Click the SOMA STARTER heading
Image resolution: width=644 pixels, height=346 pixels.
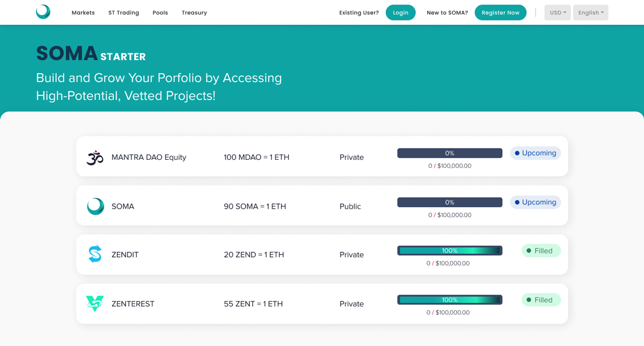tap(91, 54)
